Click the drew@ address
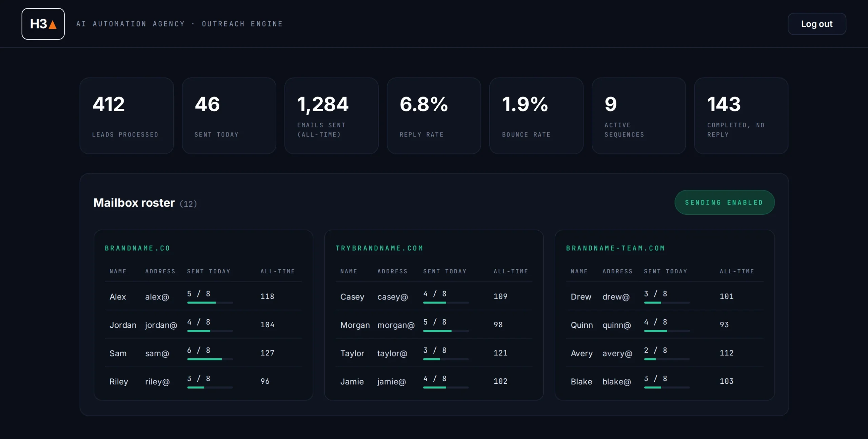This screenshot has height=439, width=868. [x=616, y=297]
